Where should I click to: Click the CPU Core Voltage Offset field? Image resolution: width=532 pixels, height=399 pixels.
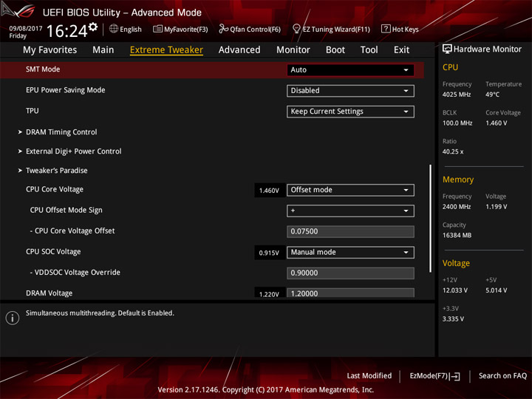pyautogui.click(x=350, y=231)
